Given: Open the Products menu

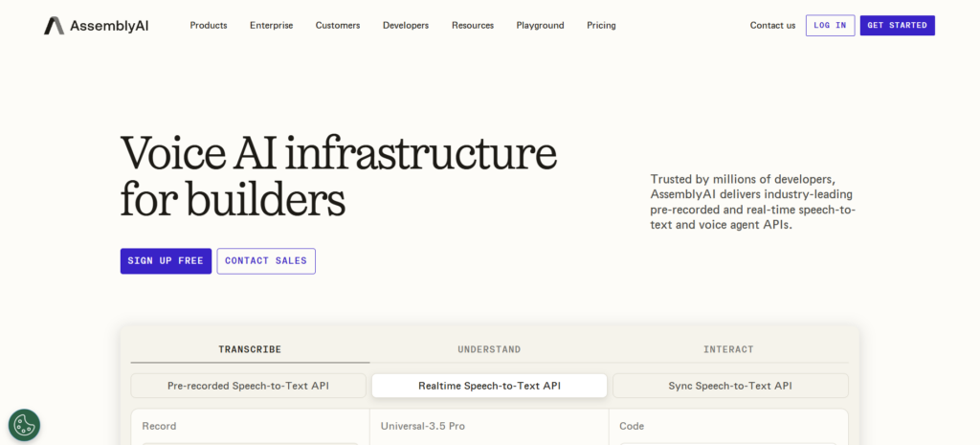Looking at the screenshot, I should click(209, 26).
